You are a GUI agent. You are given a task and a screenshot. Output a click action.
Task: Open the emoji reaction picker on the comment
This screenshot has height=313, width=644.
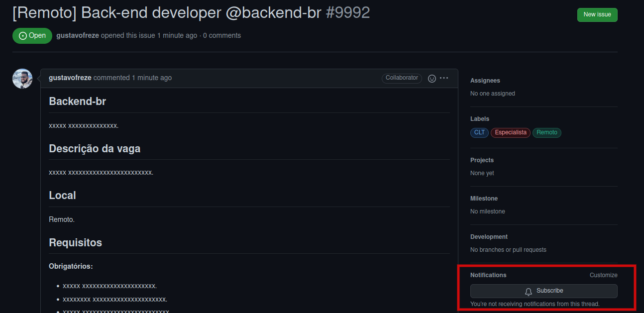(432, 78)
